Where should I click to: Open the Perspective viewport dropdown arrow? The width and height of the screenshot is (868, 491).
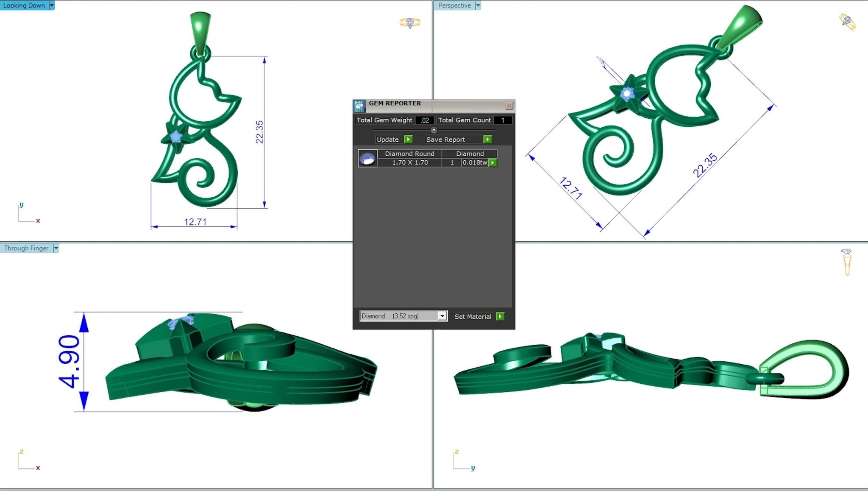[x=478, y=6]
